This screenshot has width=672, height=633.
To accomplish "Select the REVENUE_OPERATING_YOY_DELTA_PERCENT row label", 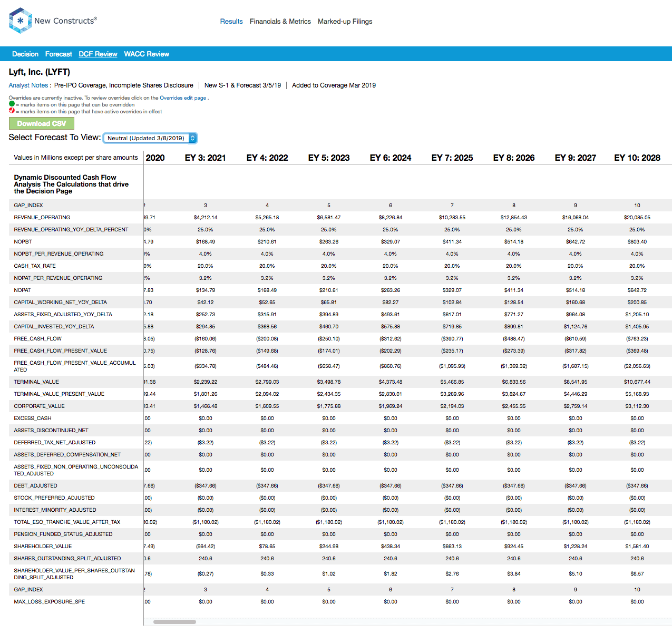I will coord(71,230).
